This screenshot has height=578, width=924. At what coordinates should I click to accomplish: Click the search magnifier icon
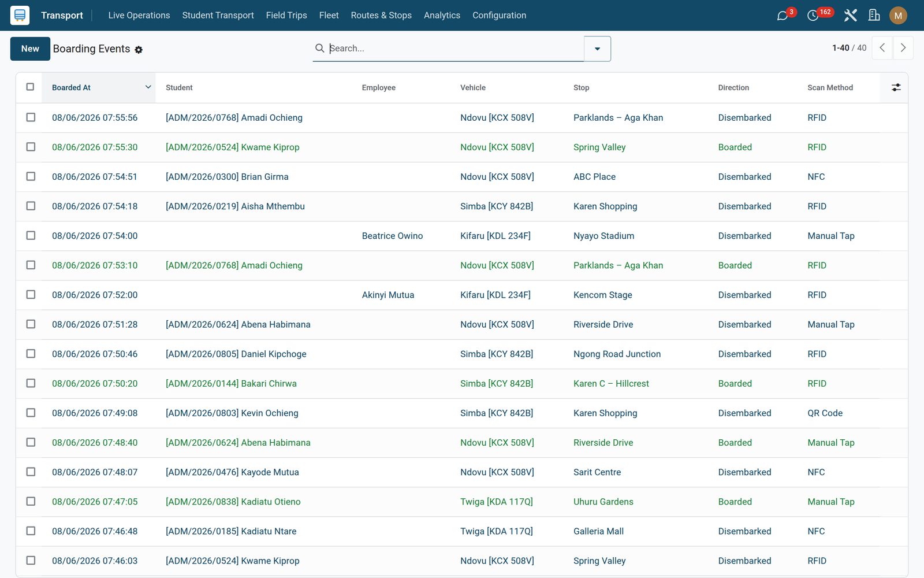319,48
